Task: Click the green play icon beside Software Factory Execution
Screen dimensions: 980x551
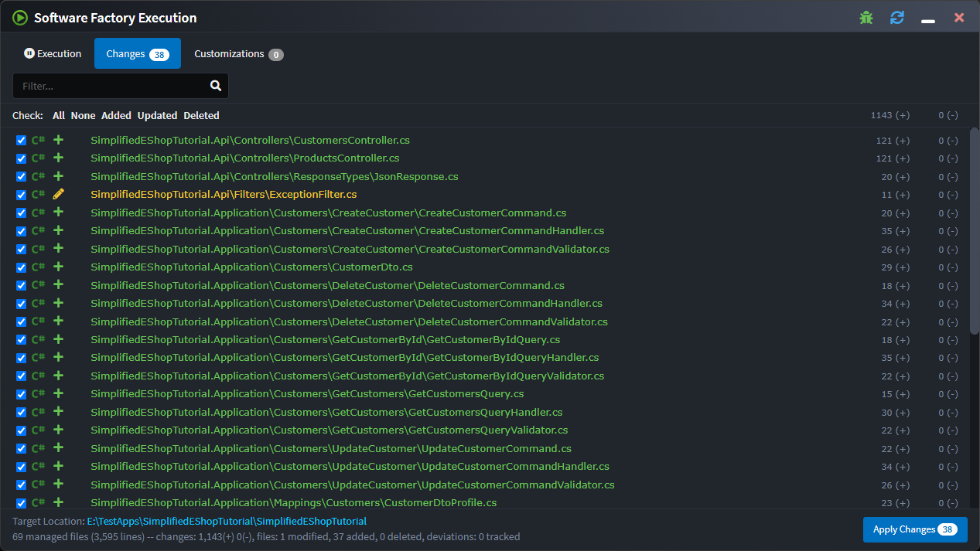Action: pyautogui.click(x=20, y=17)
